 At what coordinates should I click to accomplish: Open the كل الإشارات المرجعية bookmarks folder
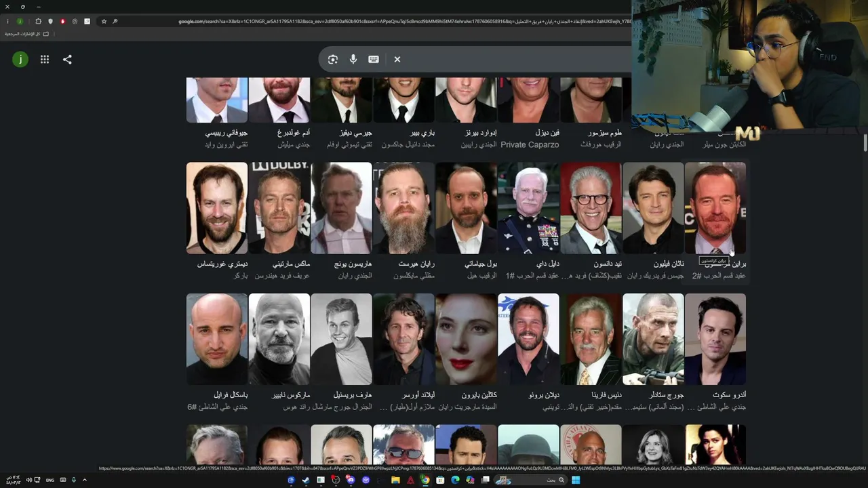point(27,34)
